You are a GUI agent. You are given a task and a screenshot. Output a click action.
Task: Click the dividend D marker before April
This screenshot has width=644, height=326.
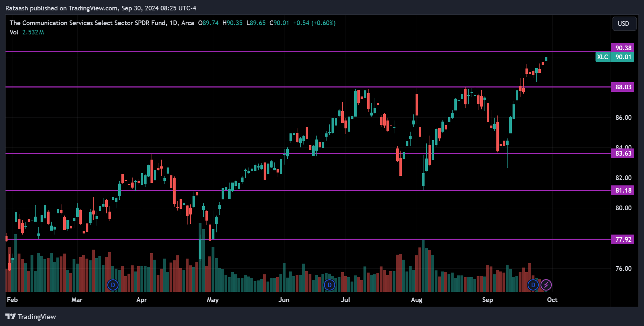tap(113, 285)
